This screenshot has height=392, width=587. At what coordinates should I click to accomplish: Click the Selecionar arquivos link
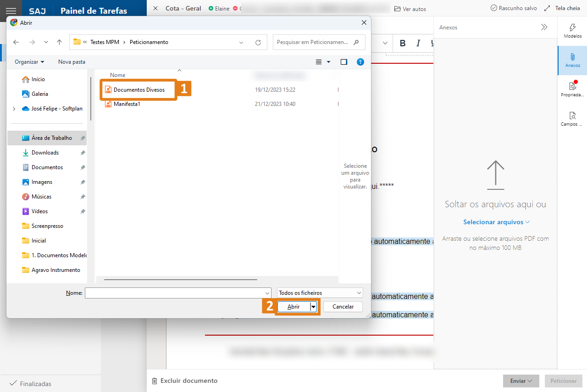point(496,222)
